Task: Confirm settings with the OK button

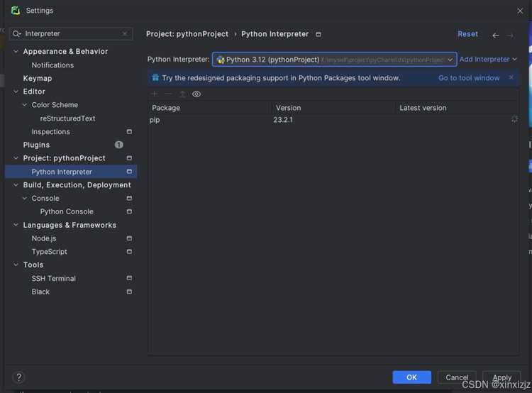Action: click(x=411, y=377)
